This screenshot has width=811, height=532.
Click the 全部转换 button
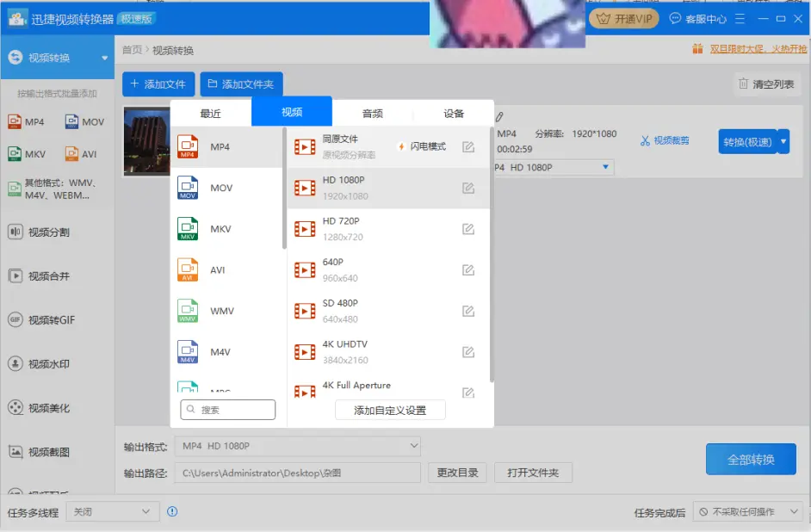[x=751, y=459]
